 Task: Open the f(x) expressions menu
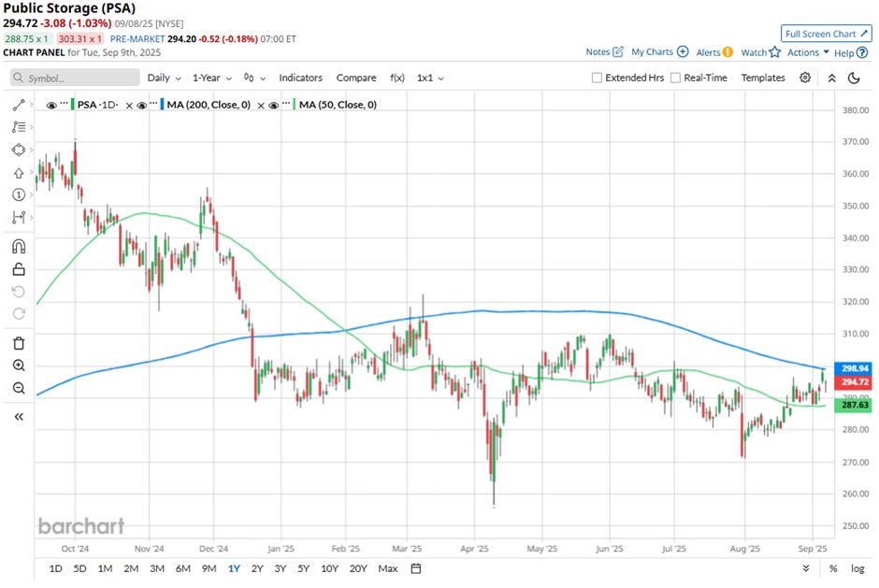[396, 78]
